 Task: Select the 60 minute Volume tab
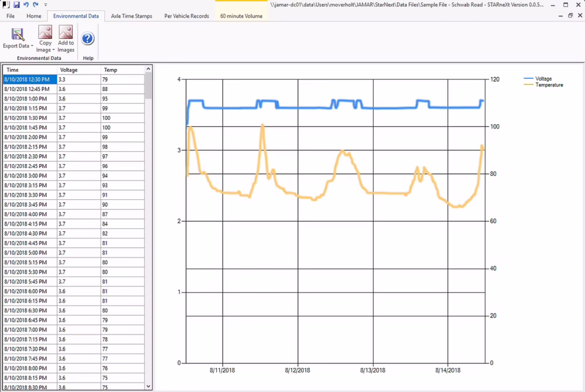click(x=241, y=16)
